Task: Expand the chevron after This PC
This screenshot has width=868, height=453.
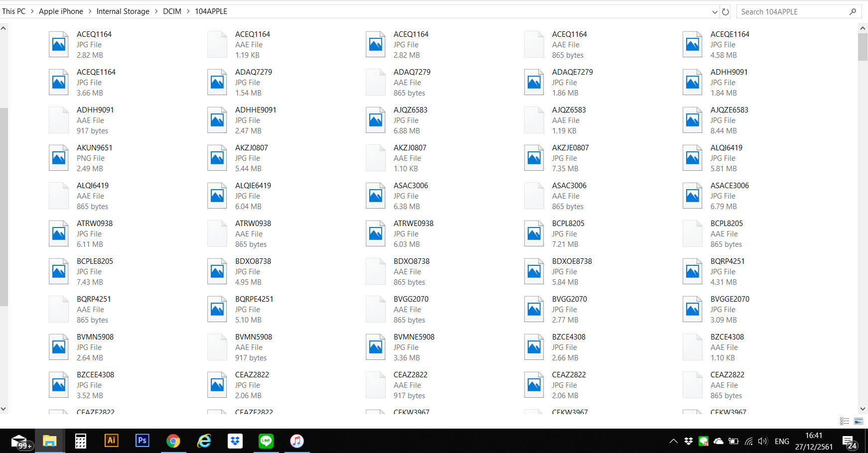Action: (x=32, y=11)
